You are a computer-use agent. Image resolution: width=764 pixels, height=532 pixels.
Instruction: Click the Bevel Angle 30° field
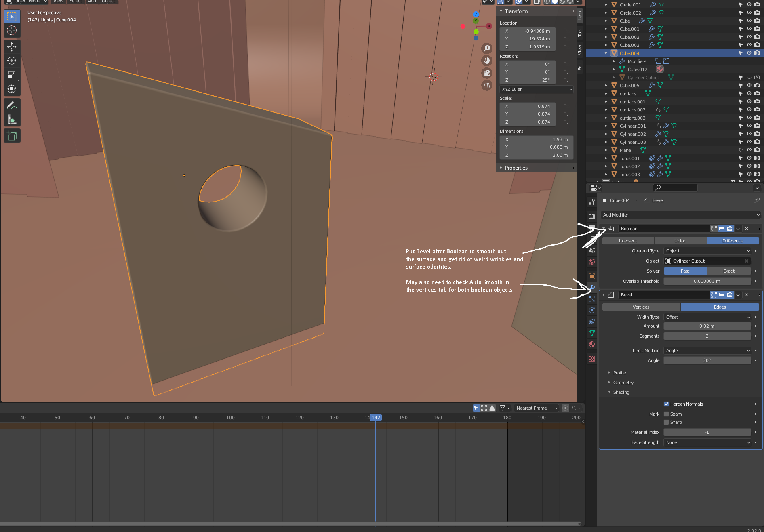click(707, 360)
